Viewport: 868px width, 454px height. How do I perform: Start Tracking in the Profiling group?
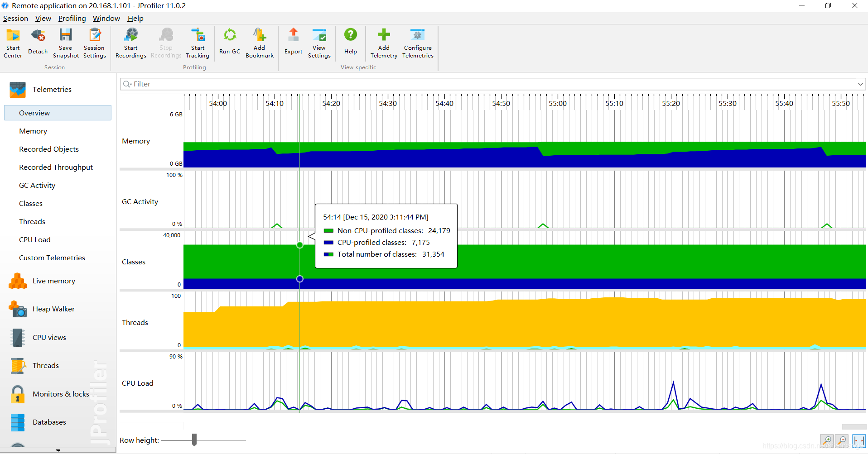pyautogui.click(x=198, y=43)
